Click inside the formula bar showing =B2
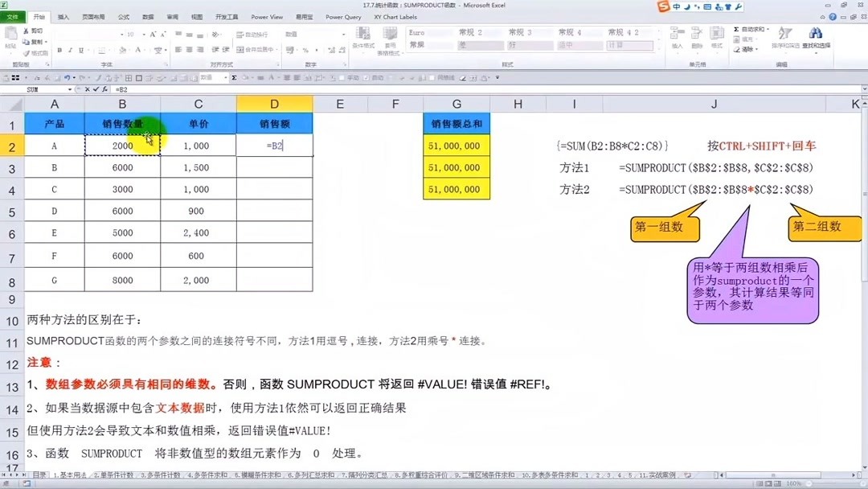This screenshot has width=868, height=489. point(161,90)
